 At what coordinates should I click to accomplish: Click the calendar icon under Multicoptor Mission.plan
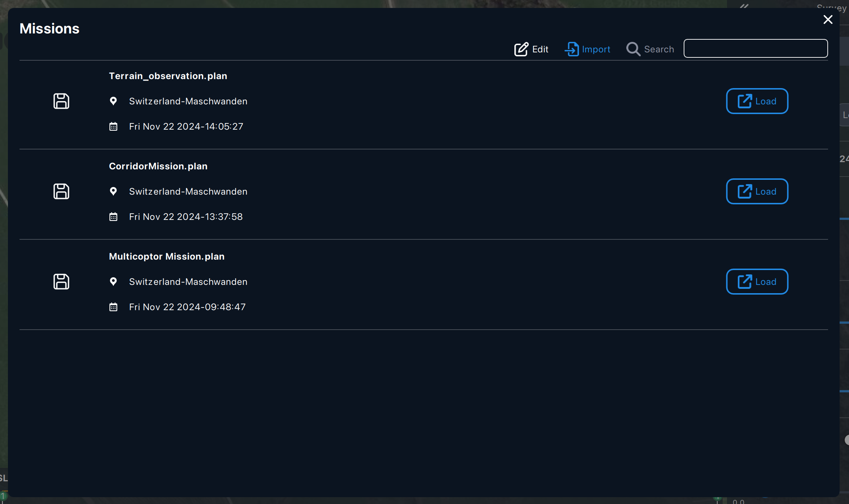pos(113,307)
